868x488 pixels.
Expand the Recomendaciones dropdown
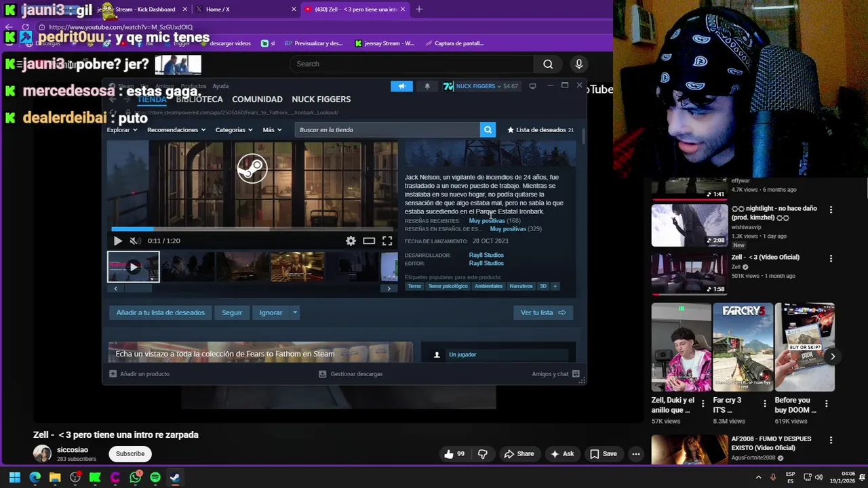(176, 129)
